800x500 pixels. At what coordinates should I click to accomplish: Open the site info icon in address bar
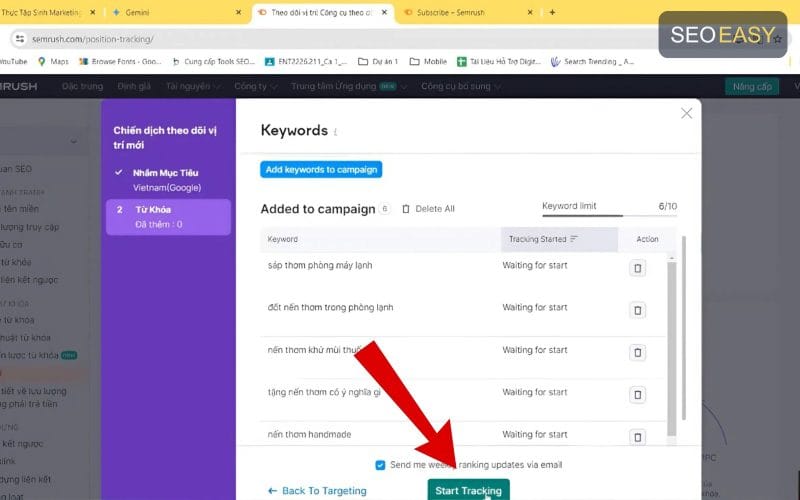[19, 39]
